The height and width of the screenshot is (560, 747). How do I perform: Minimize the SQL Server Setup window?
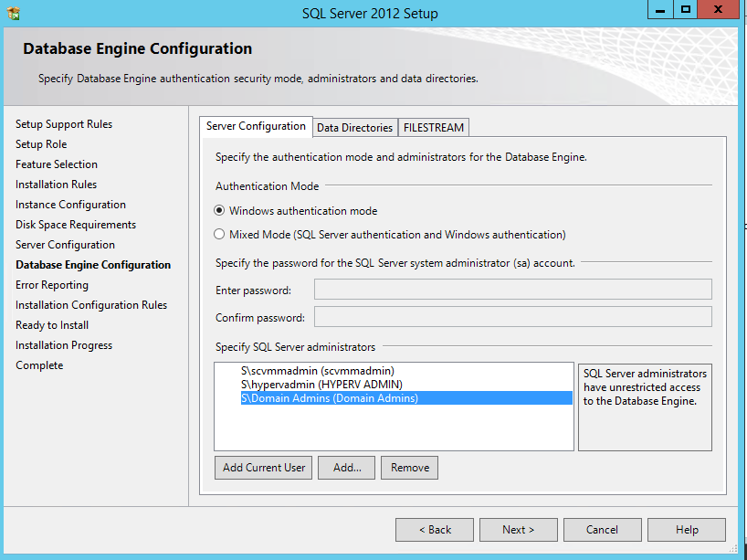pos(660,9)
